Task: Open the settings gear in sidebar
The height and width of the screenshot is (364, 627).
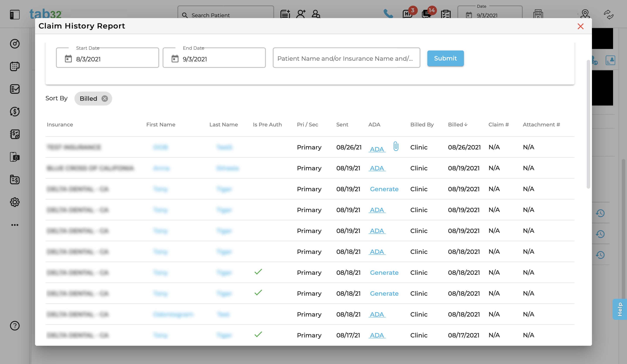Action: tap(15, 202)
